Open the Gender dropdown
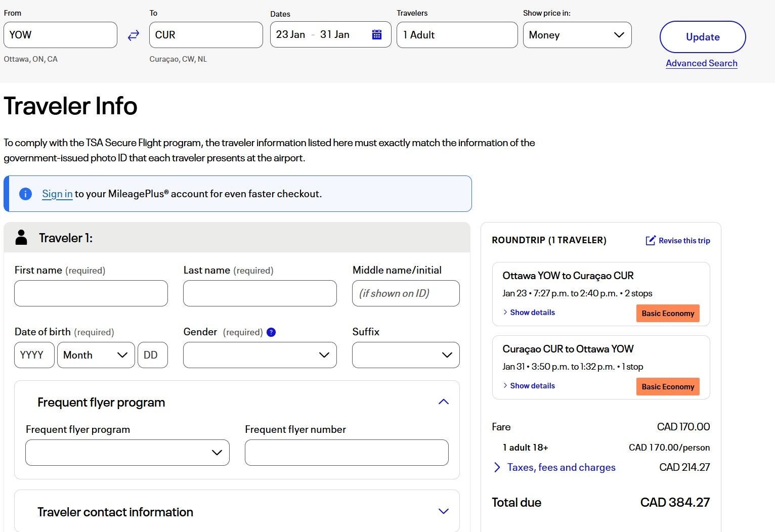The width and height of the screenshot is (775, 532). click(x=260, y=355)
